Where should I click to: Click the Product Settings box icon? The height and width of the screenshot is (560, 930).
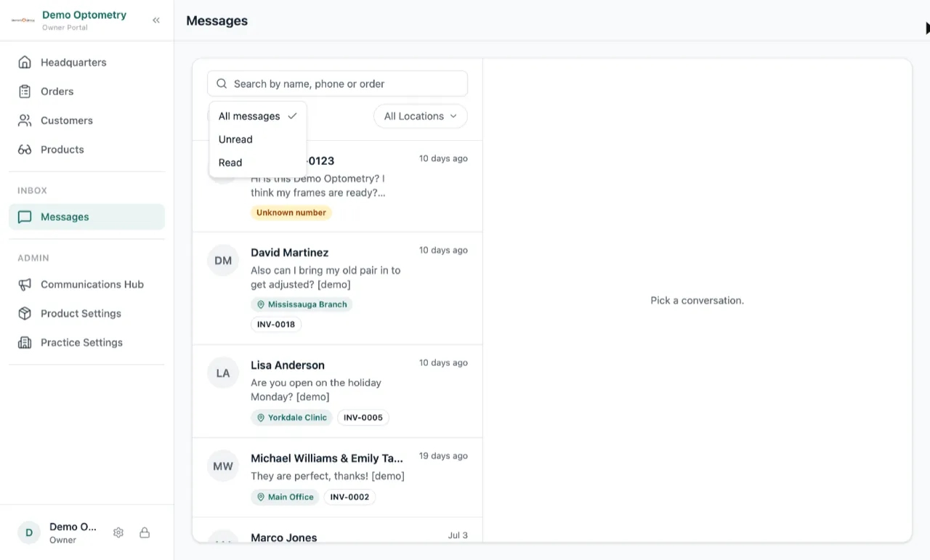[x=25, y=314]
